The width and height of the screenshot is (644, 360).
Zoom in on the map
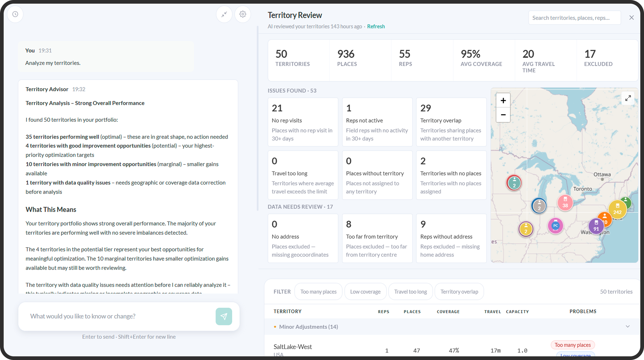pyautogui.click(x=503, y=100)
